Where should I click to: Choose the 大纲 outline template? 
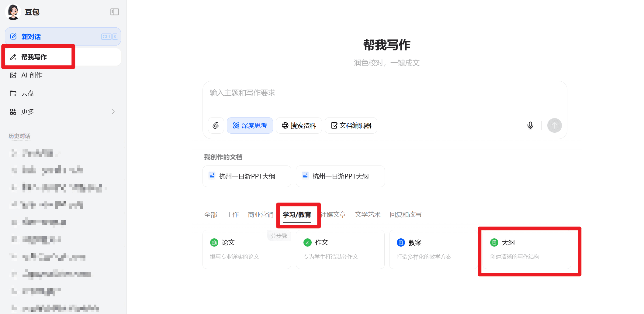pyautogui.click(x=527, y=249)
